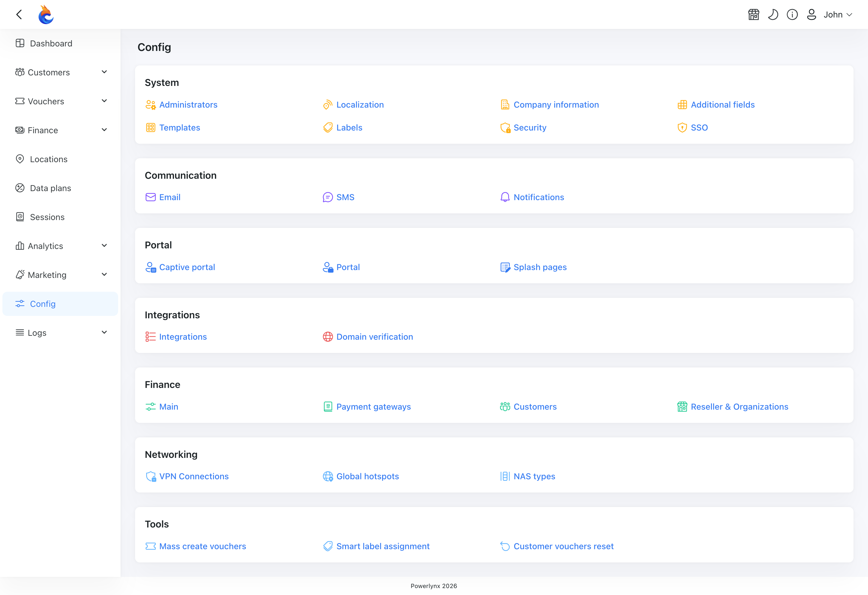Click the Email envelope icon
The image size is (868, 595).
tap(150, 197)
